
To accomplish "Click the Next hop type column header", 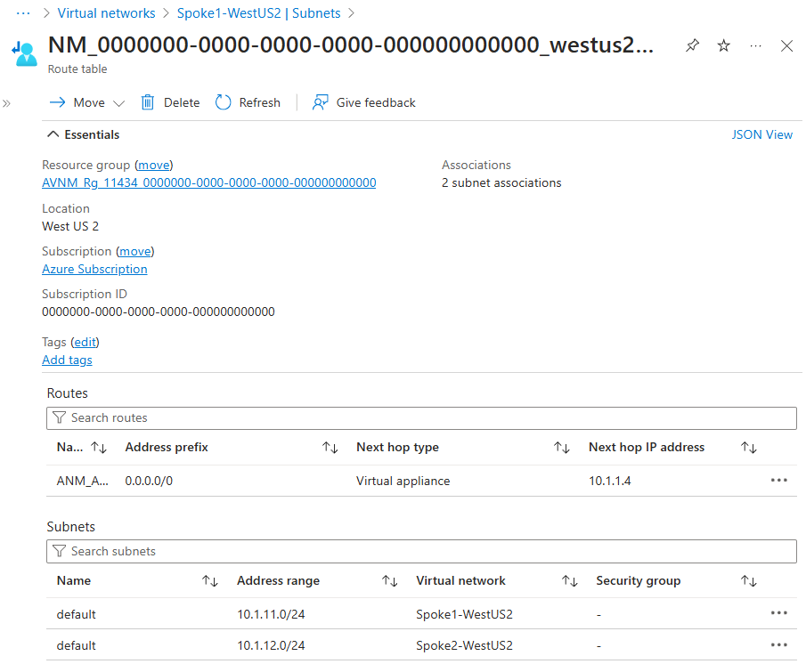I will point(397,448).
